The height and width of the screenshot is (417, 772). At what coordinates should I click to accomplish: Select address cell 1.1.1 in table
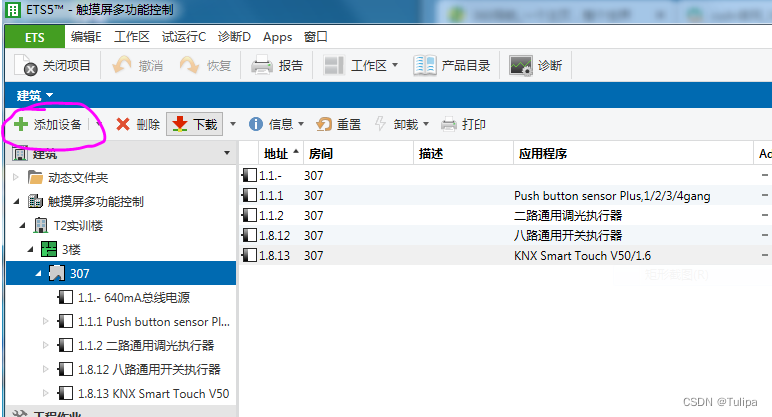(x=271, y=196)
